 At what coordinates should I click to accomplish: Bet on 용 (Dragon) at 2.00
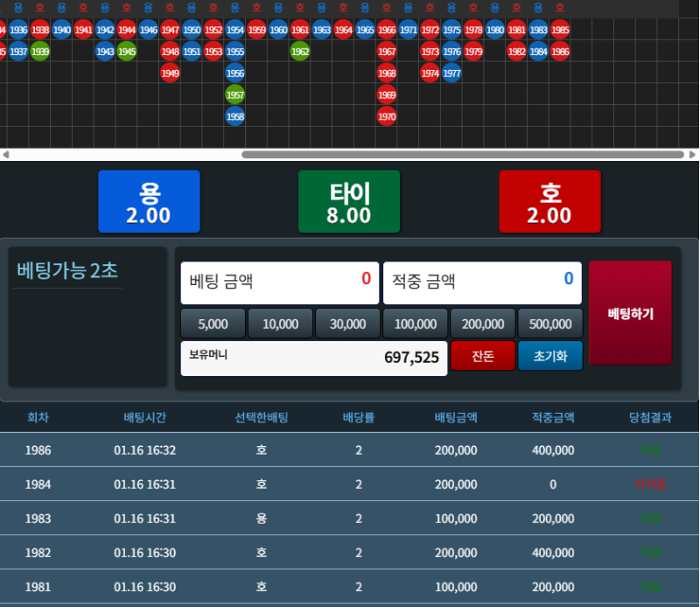149,202
